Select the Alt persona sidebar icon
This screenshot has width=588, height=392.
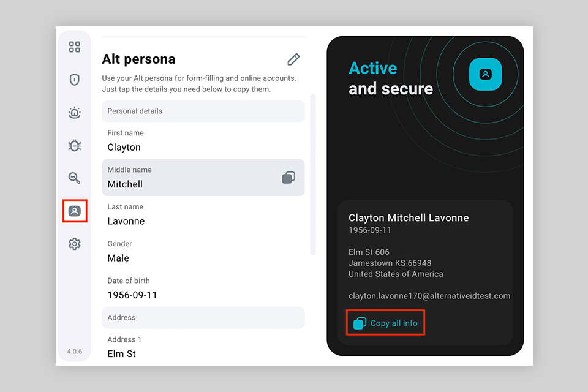pyautogui.click(x=75, y=211)
